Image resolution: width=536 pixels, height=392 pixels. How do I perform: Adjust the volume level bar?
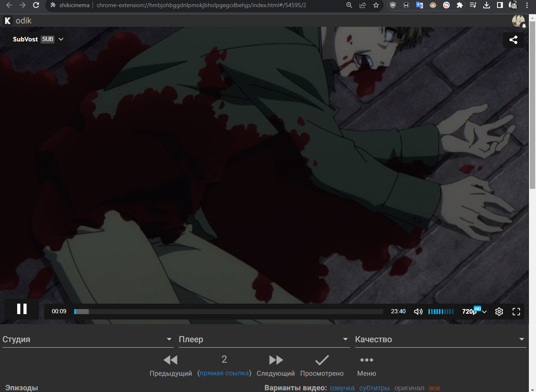(x=441, y=312)
